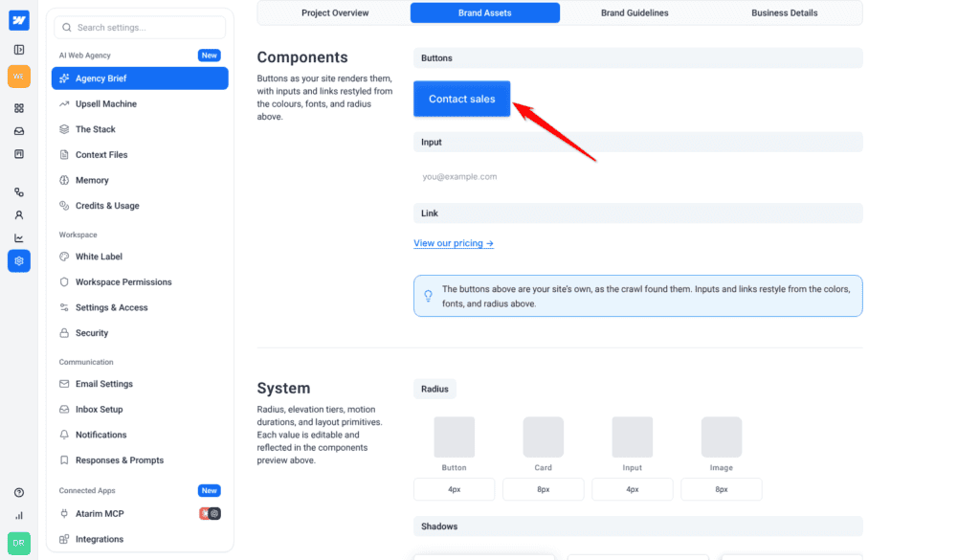Click the sliders icon beside Settings & Access
This screenshot has height=560, width=980.
pyautogui.click(x=64, y=307)
